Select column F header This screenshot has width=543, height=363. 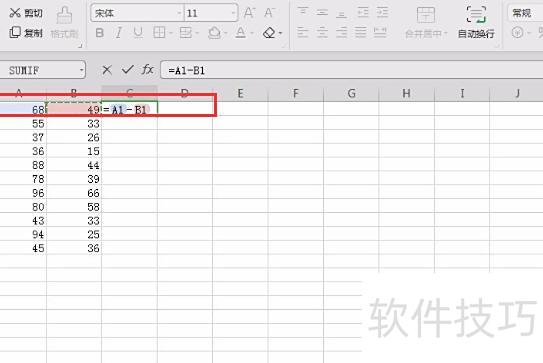(x=295, y=94)
